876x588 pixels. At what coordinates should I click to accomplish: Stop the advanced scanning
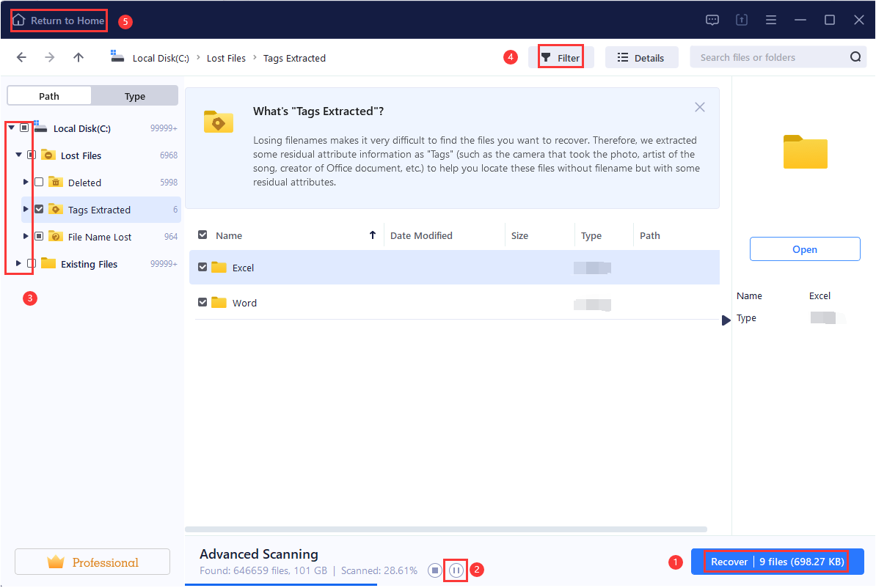coord(434,570)
